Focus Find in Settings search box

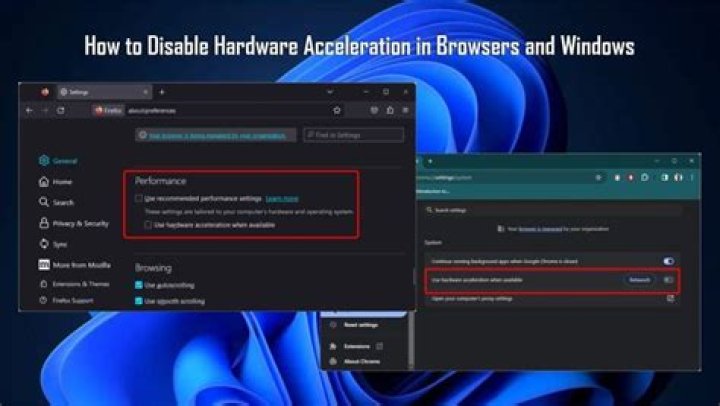pos(354,135)
